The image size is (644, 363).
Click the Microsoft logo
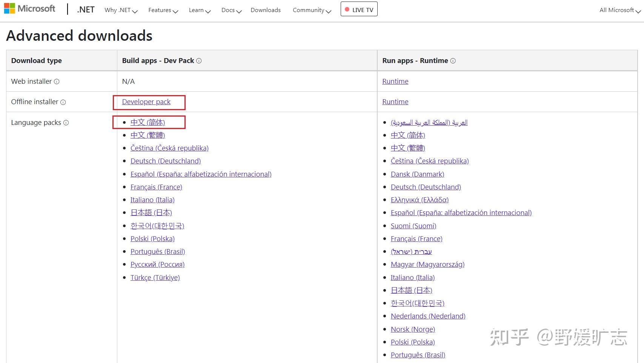pyautogui.click(x=29, y=9)
